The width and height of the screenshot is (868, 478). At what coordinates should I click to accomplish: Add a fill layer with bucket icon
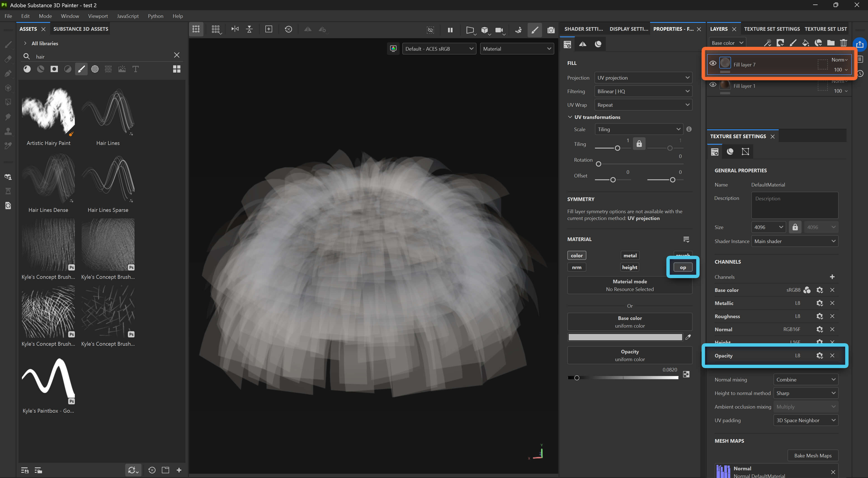coord(806,43)
